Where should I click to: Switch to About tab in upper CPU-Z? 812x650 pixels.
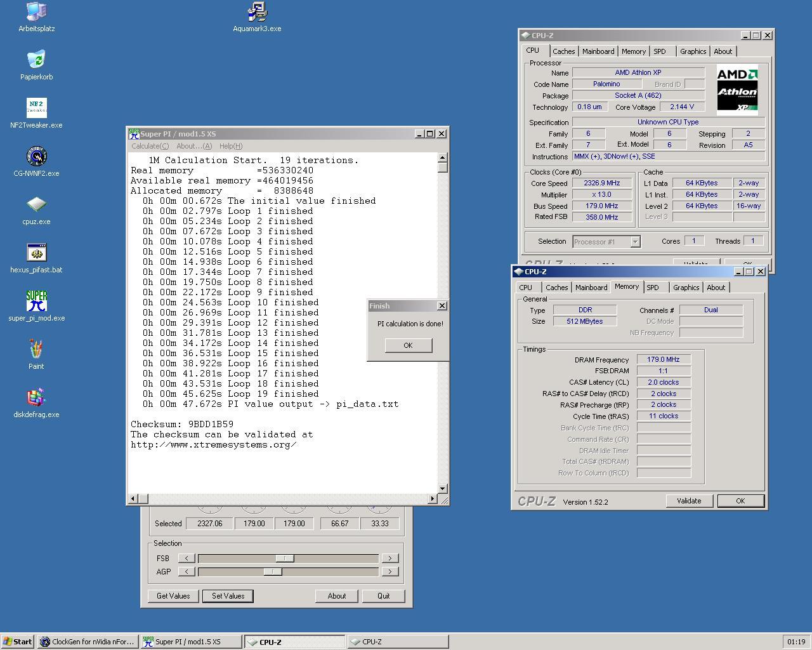(x=723, y=51)
